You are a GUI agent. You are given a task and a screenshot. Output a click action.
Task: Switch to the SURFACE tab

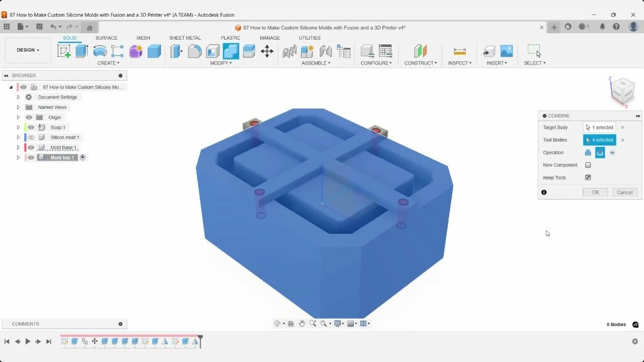tap(106, 38)
